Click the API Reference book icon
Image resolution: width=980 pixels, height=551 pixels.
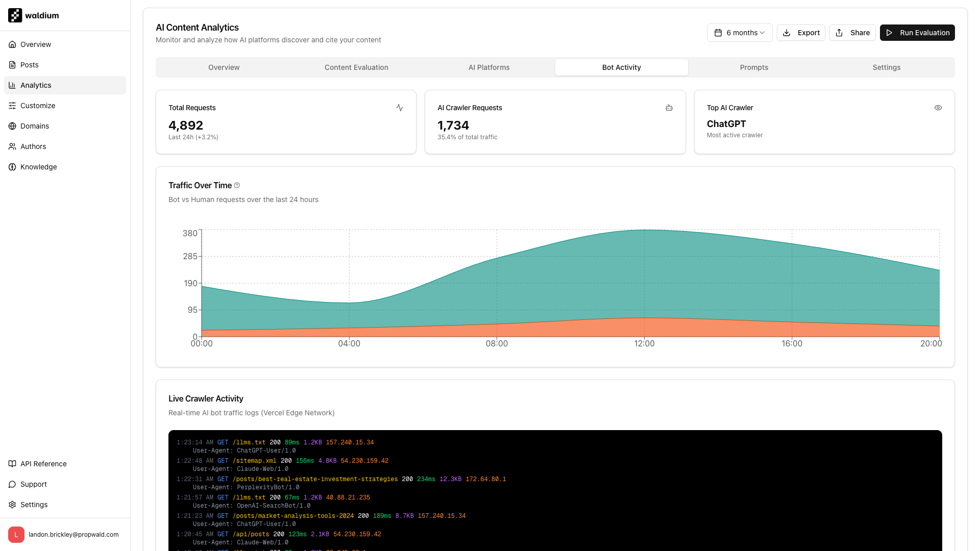12,464
